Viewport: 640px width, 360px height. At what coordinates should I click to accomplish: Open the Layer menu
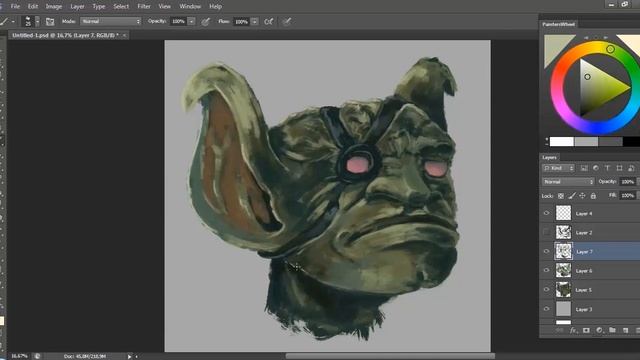(77, 7)
